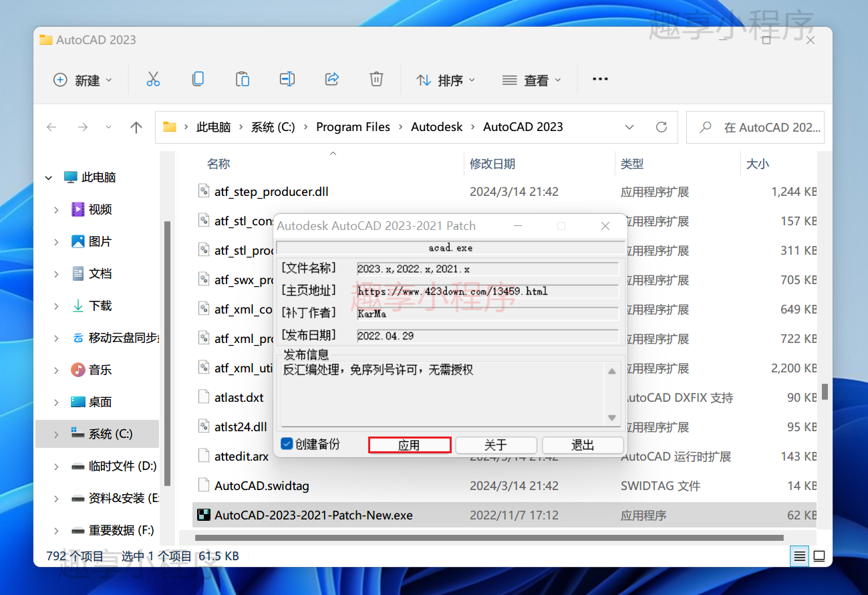Click the acad.exe target file bar
This screenshot has width=868, height=595.
[450, 247]
